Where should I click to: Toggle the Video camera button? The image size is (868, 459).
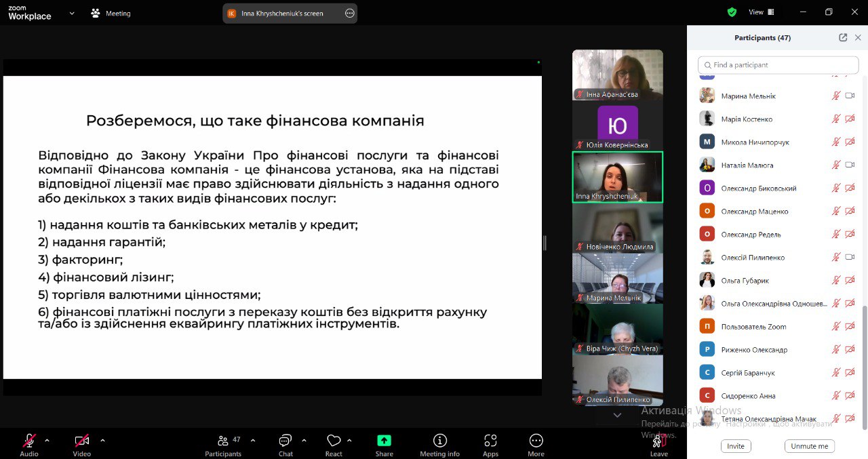coord(82,441)
